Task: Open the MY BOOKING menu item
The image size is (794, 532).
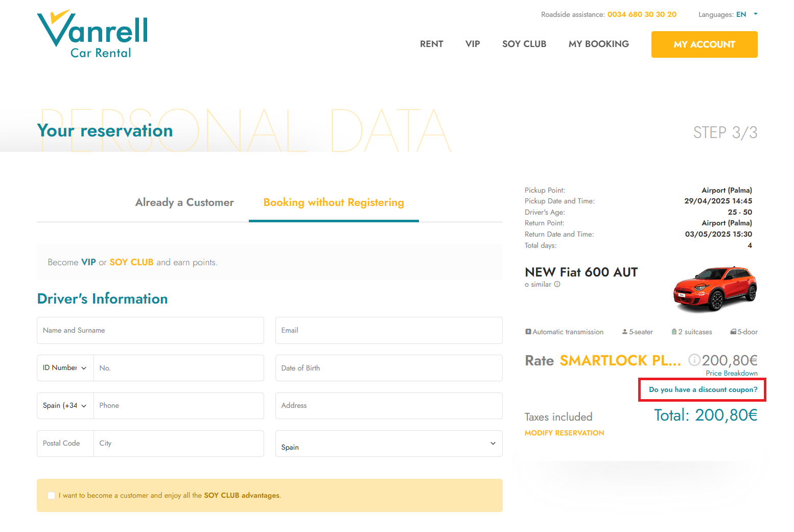Action: 598,44
